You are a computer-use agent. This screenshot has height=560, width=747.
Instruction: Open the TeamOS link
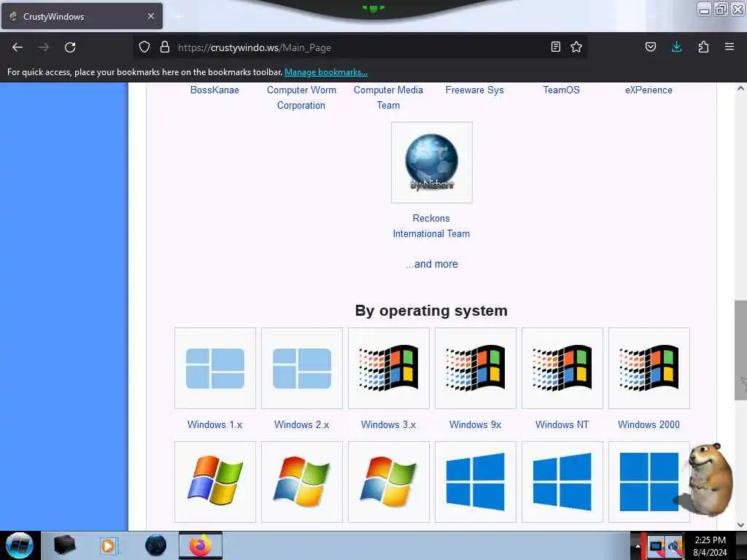[561, 90]
